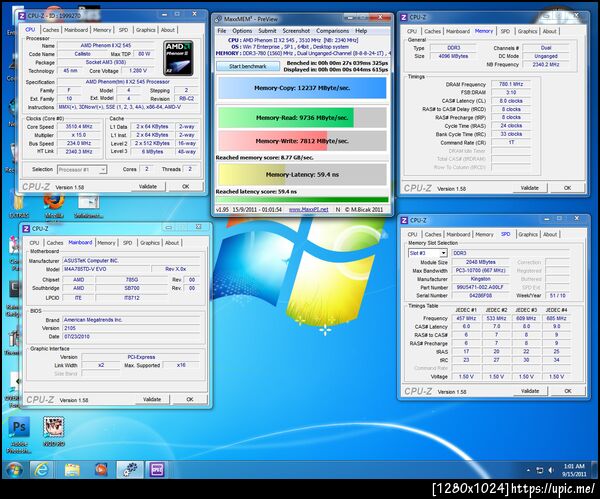Open MaxxMEM Help menu
This screenshot has height=499, width=600.
pos(361,31)
